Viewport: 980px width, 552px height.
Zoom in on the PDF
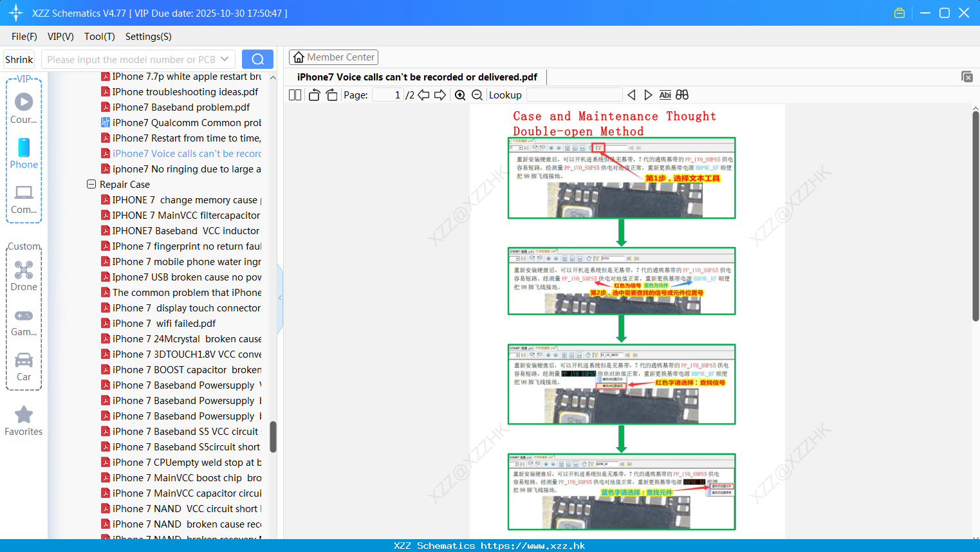(460, 95)
